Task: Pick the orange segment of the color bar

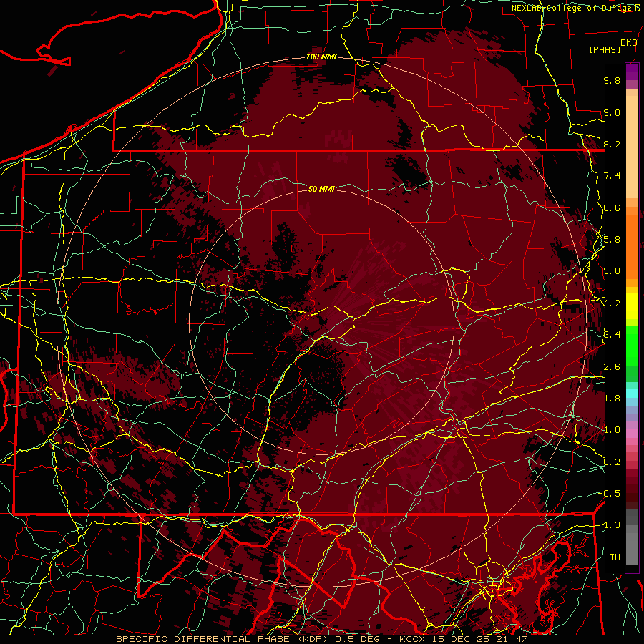Action: tap(632, 246)
